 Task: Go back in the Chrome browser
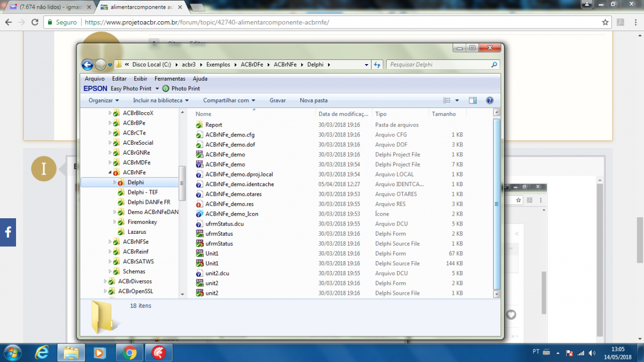pyautogui.click(x=8, y=22)
